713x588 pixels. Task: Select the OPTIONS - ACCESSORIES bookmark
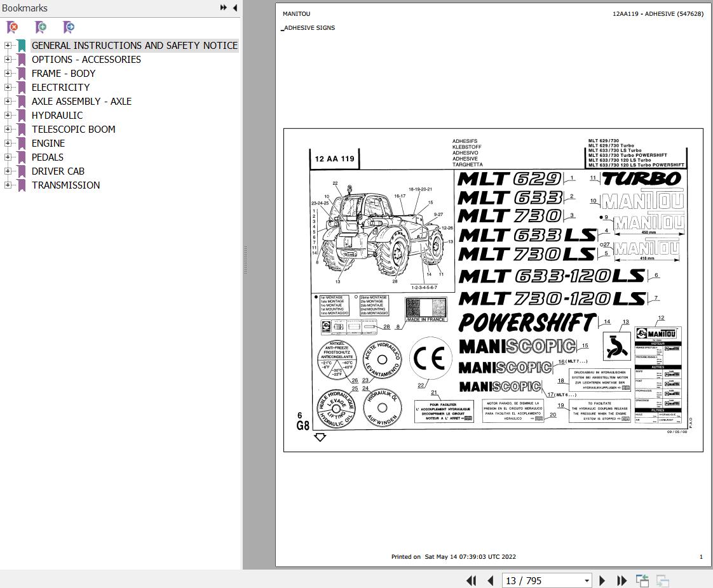(86, 59)
